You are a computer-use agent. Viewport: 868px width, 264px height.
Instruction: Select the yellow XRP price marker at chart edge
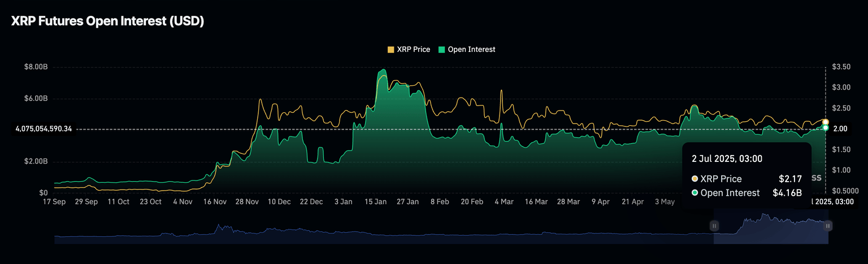pyautogui.click(x=826, y=122)
